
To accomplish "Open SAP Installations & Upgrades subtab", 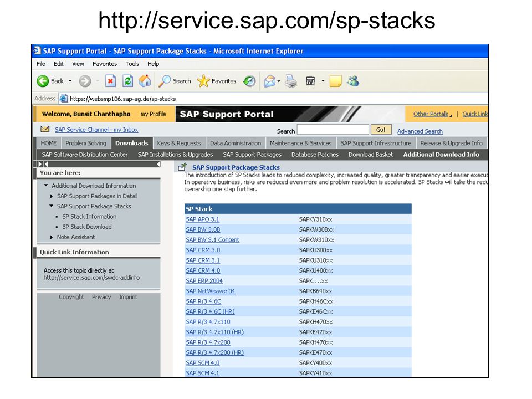I will 175,155.
